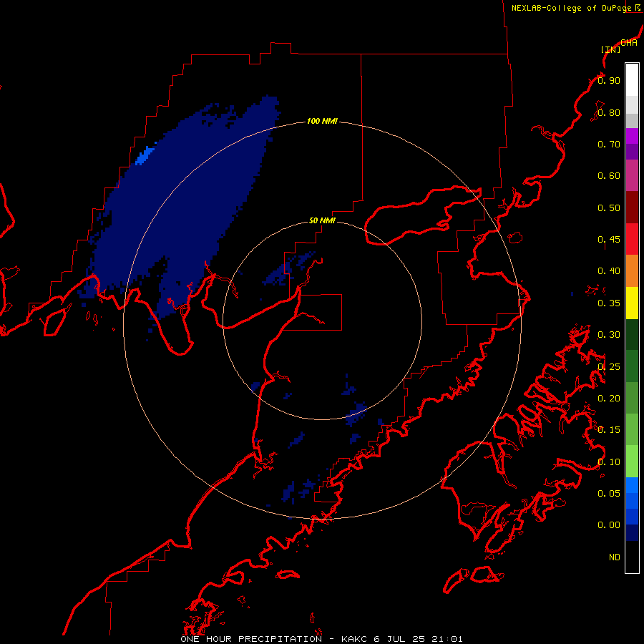
Task: Select the 0.00 legend value
Action: point(609,525)
